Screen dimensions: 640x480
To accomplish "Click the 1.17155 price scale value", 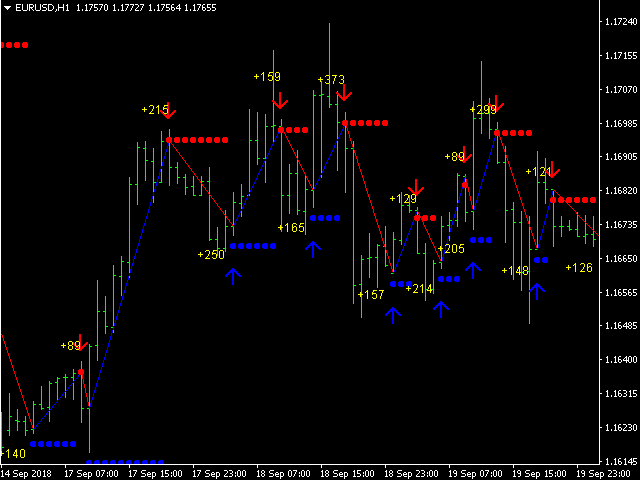I will [620, 56].
